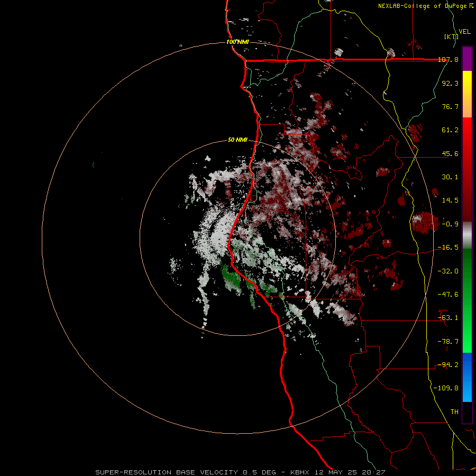Select the 61.2 velocity scale value

(x=450, y=130)
